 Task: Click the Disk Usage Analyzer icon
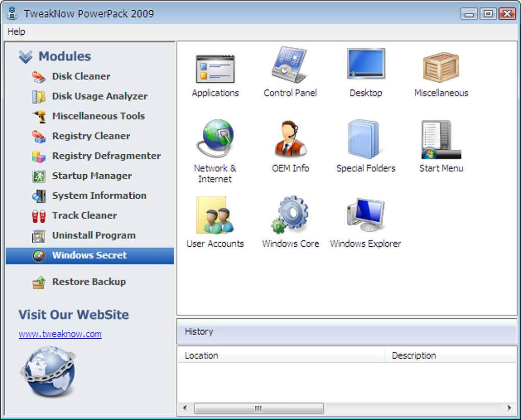[39, 97]
